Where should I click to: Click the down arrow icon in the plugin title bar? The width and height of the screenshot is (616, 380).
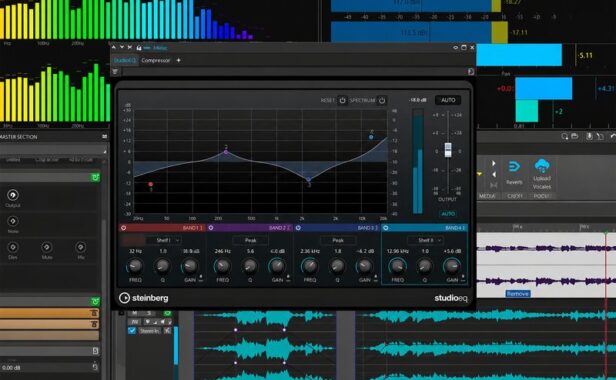[122, 48]
